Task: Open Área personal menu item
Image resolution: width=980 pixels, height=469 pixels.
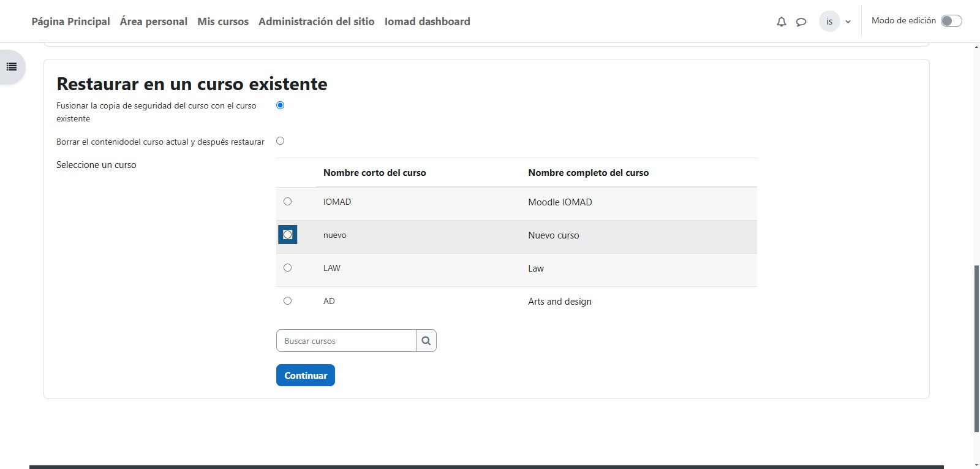Action: click(x=154, y=21)
